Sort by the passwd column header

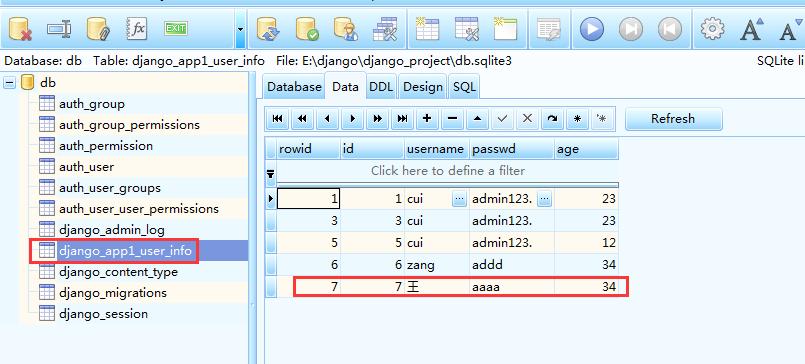click(x=512, y=149)
